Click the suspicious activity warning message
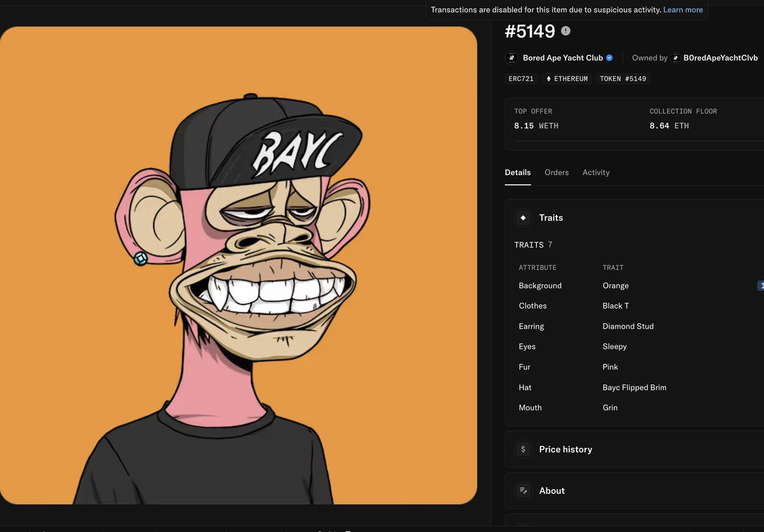 tap(546, 10)
